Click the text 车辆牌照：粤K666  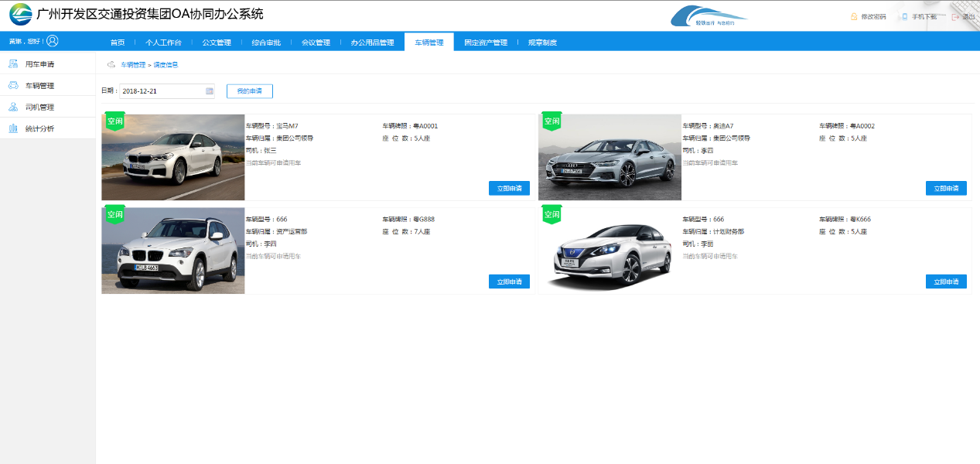coord(845,220)
